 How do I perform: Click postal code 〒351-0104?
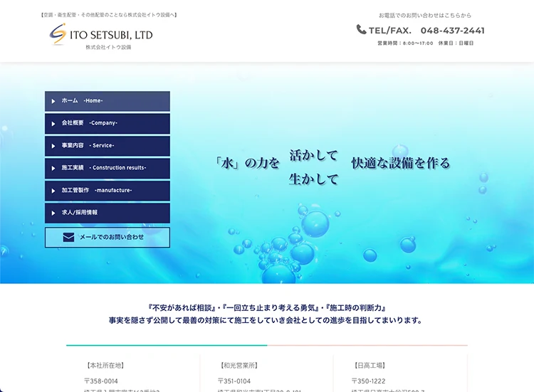pyautogui.click(x=234, y=381)
